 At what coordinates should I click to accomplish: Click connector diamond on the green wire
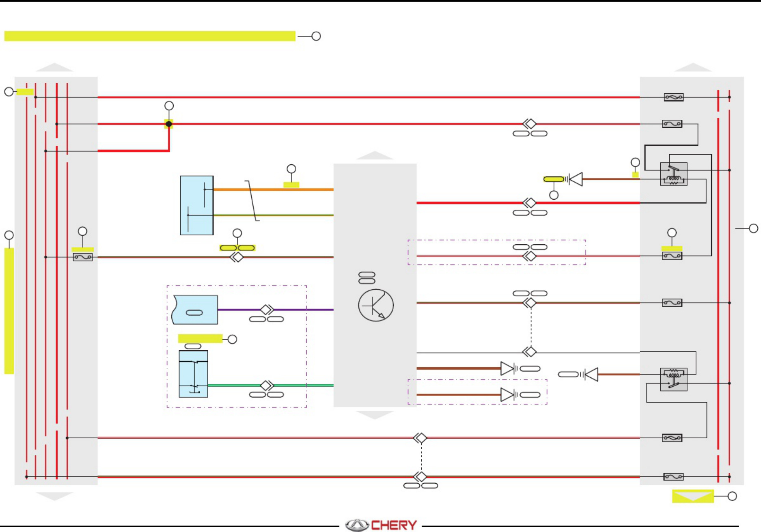pyautogui.click(x=267, y=385)
